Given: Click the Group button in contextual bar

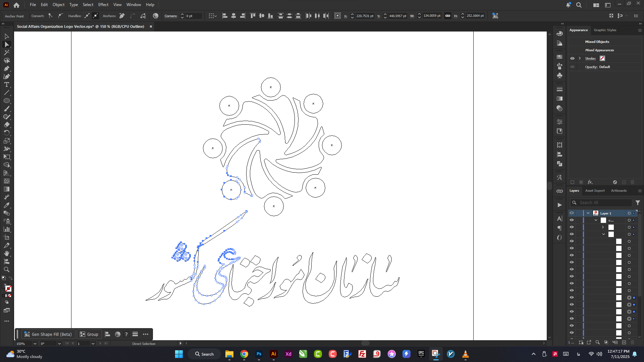Looking at the screenshot, I should (89, 334).
